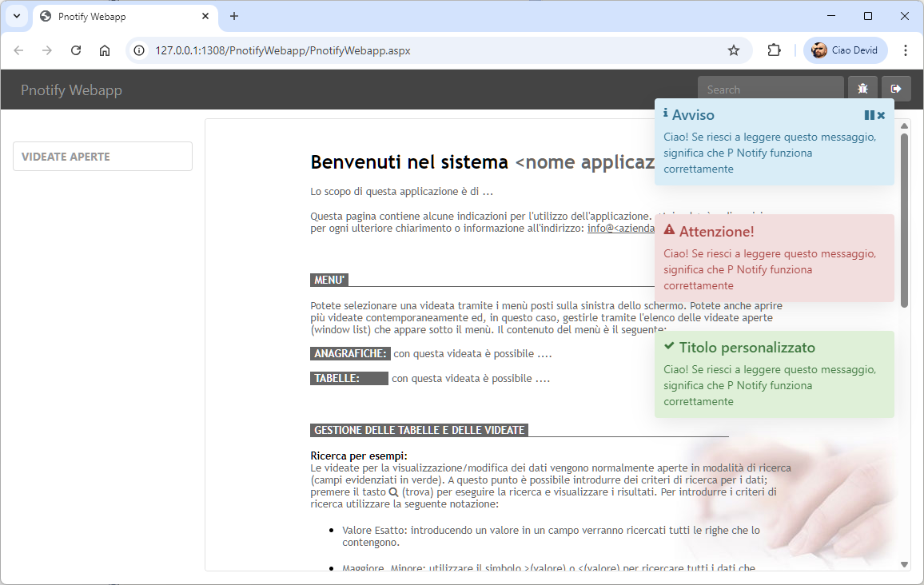
Task: Pause the Avviso notification with sticker icon
Action: coord(870,115)
